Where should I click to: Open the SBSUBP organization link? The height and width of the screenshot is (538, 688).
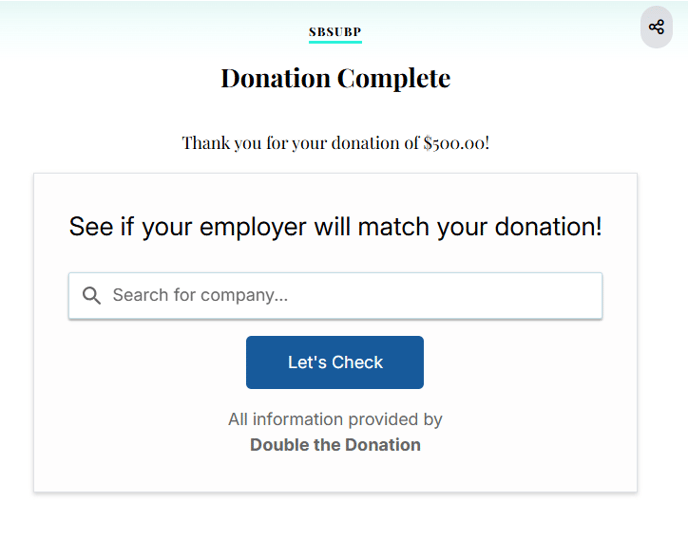pos(335,32)
